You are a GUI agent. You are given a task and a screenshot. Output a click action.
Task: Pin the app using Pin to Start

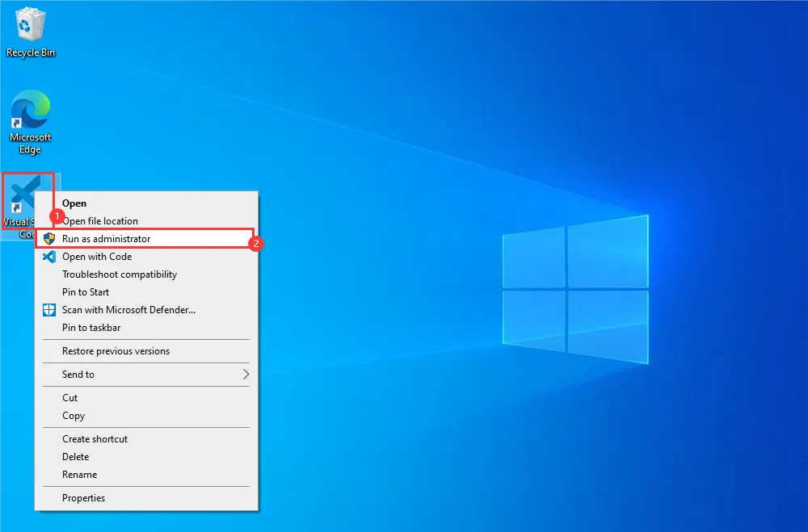[x=86, y=292]
